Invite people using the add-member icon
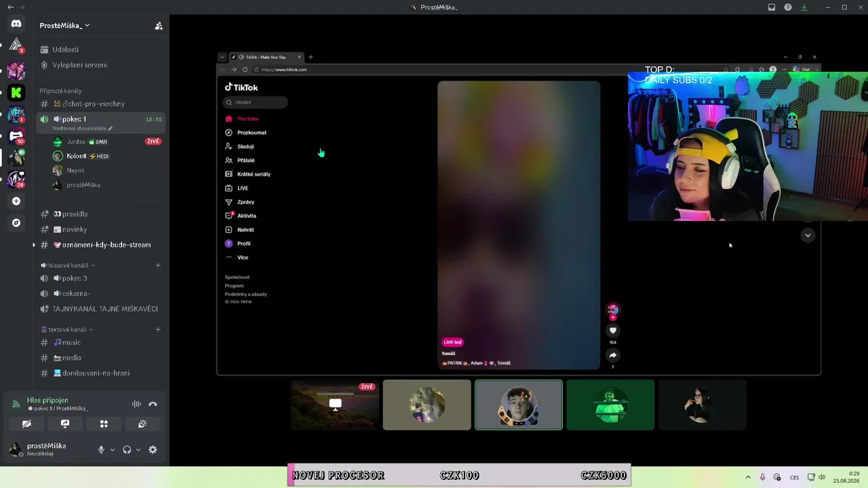 159,26
